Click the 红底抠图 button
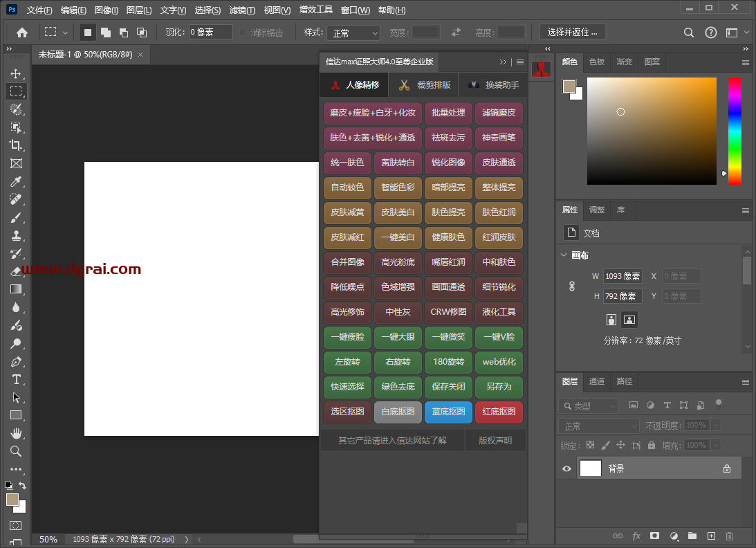756x548 pixels. [499, 412]
